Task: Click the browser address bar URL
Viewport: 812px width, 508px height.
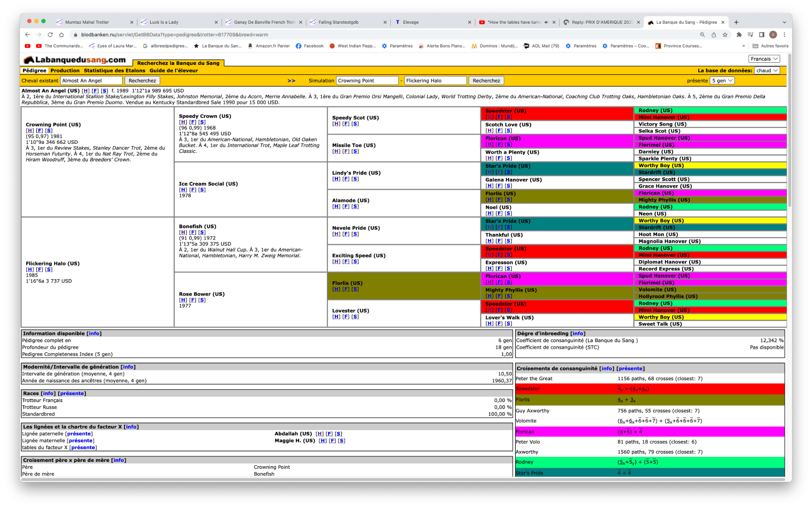Action: point(174,35)
